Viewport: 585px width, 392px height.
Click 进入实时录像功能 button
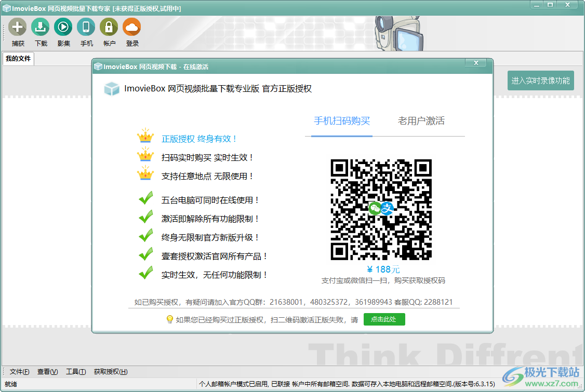tap(540, 80)
